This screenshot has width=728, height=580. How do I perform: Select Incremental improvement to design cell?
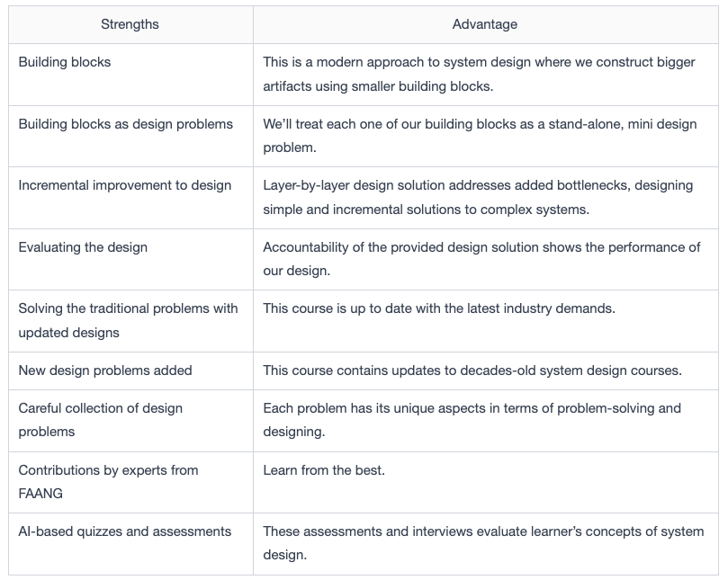130,198
